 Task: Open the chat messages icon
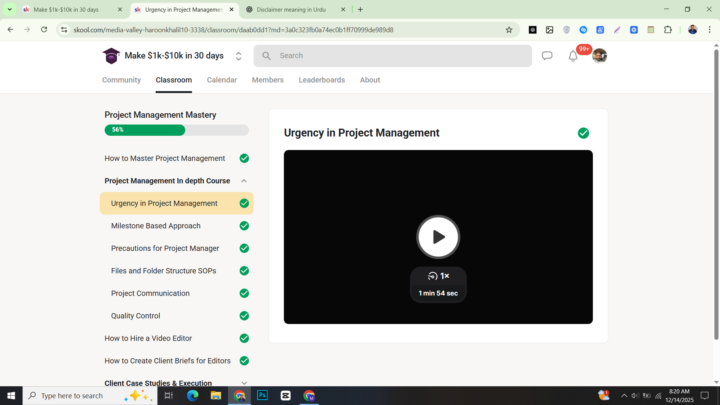(x=547, y=56)
